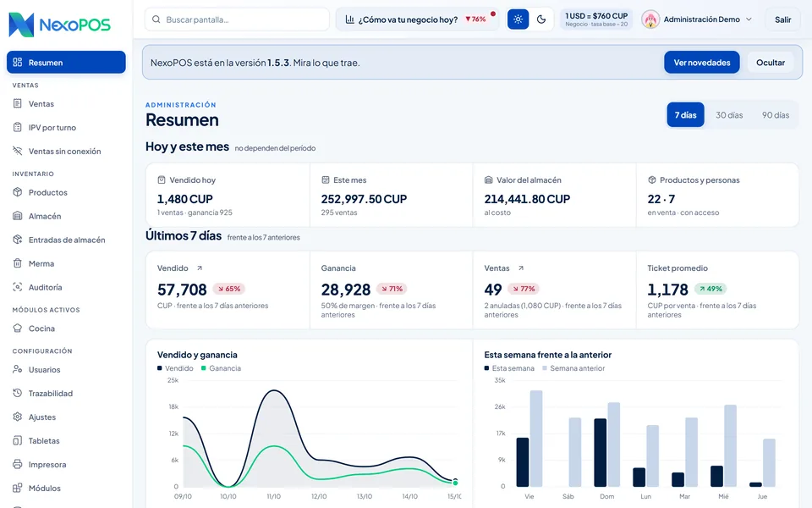This screenshot has height=508, width=812.
Task: Click the 71% decrease badge on Ganancia
Action: point(392,289)
